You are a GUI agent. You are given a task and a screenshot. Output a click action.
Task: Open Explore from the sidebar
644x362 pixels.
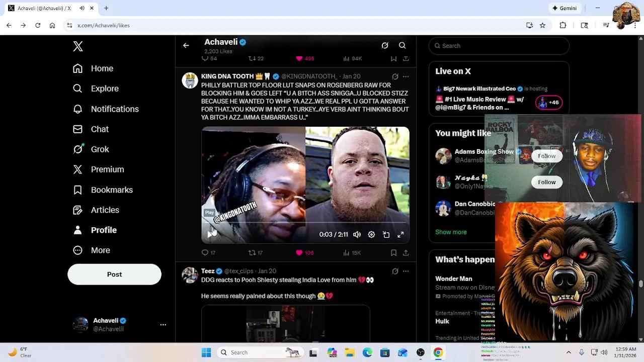pos(96,88)
